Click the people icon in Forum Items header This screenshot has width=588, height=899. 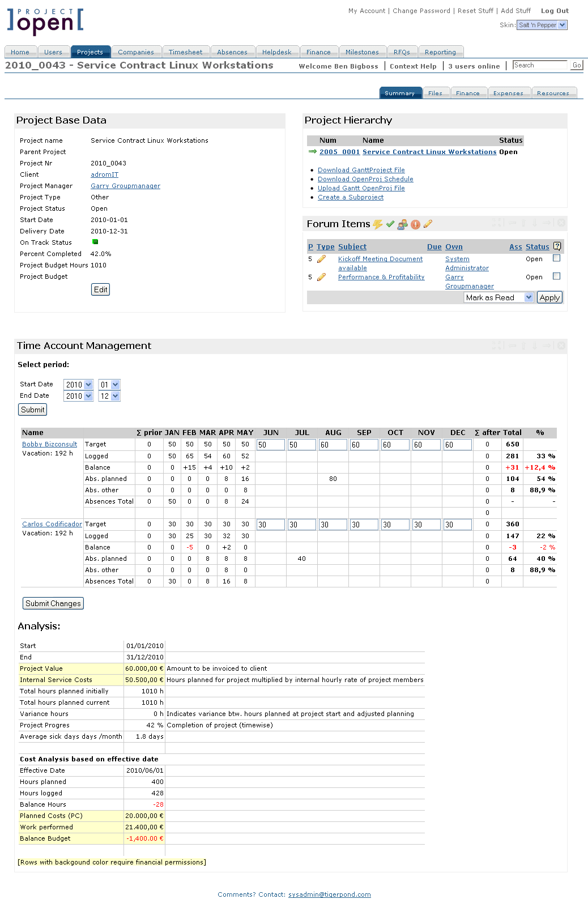pos(402,224)
